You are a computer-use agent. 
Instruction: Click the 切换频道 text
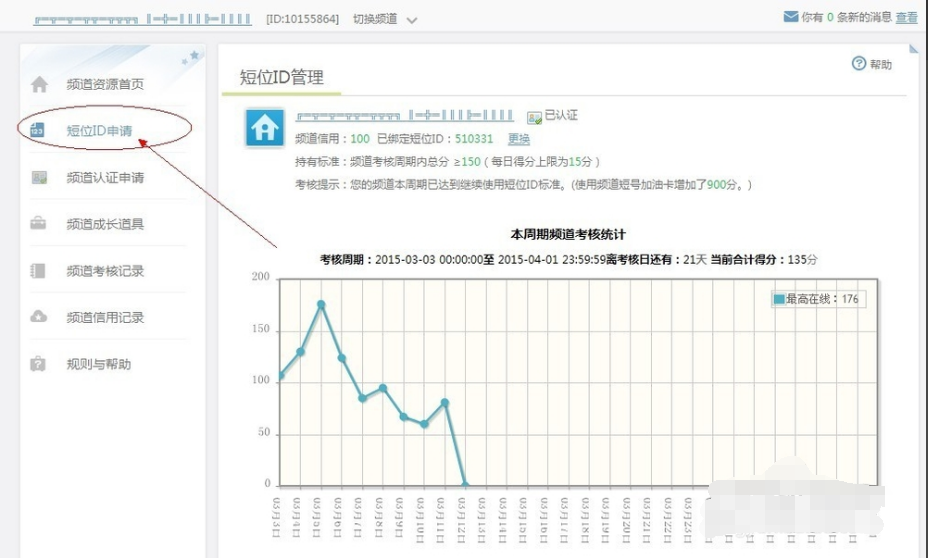tap(375, 20)
